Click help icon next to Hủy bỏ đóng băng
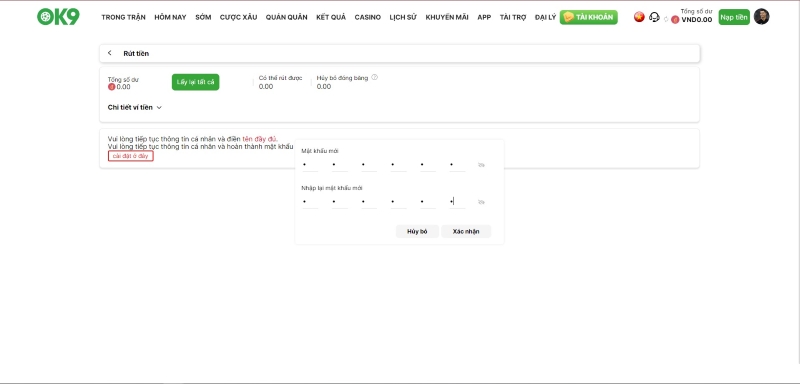Viewport: 800px width, 384px height. (374, 78)
